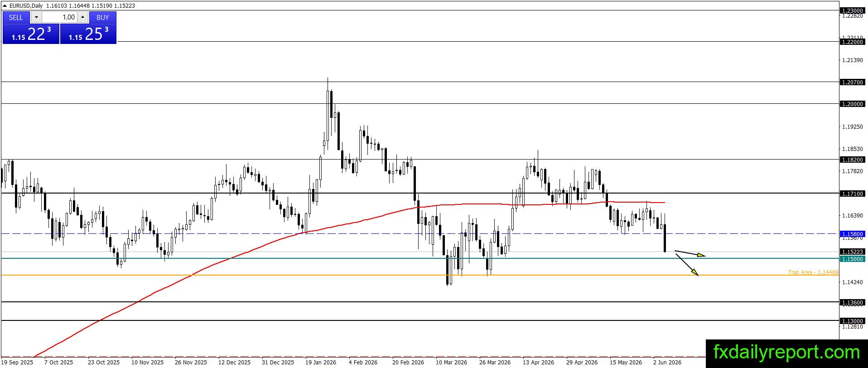Select the lower yellow arrow pointing to Trap Area

[x=687, y=265]
